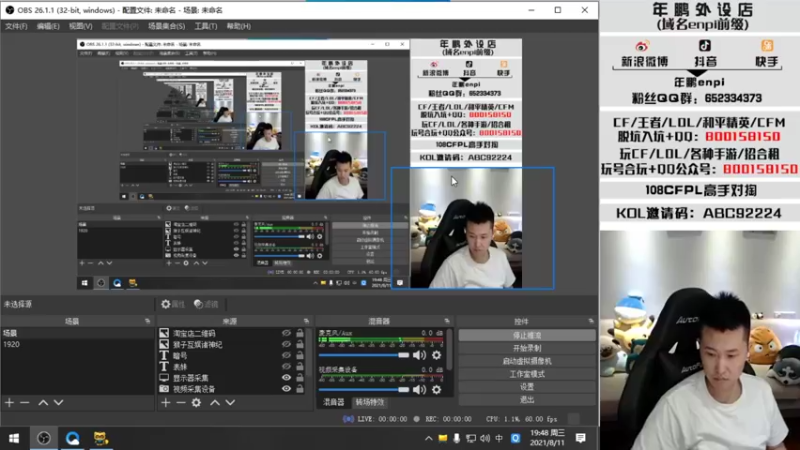
Task: Click the microphone icon in the system tray
Action: point(456,438)
